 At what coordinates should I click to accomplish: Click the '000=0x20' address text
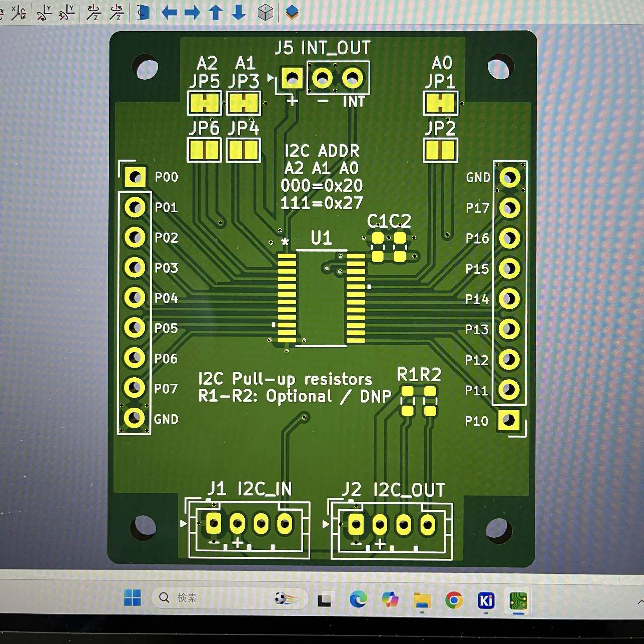(x=322, y=185)
